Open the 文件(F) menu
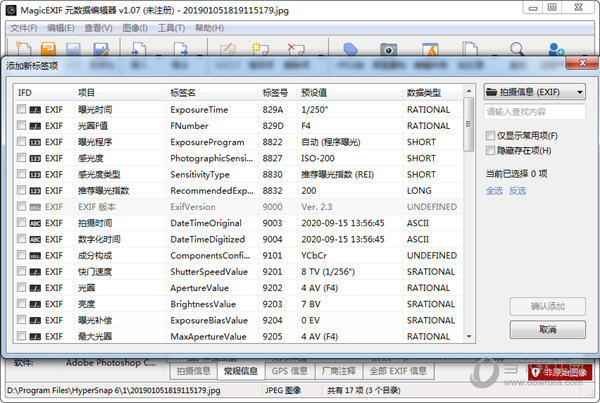600x403 pixels. coord(24,28)
